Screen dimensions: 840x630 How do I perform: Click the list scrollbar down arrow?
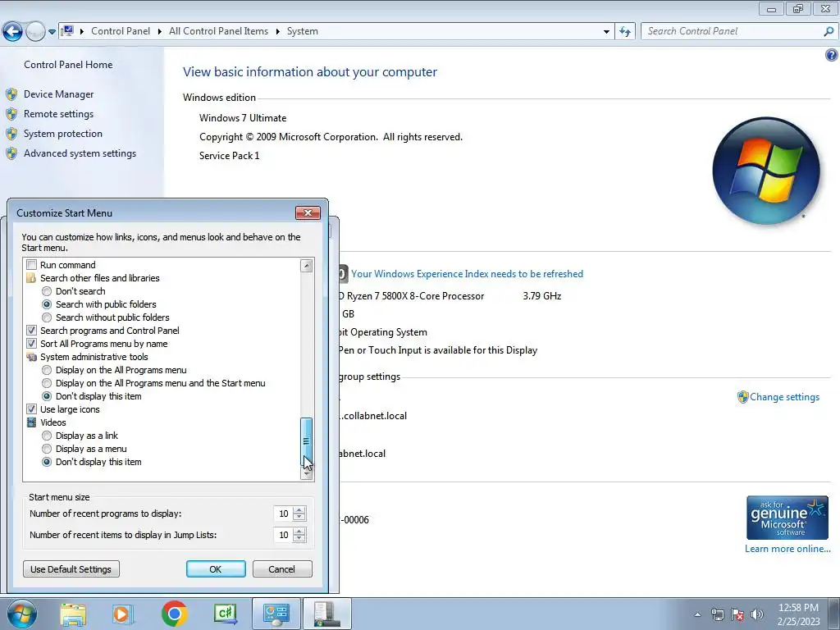point(307,473)
